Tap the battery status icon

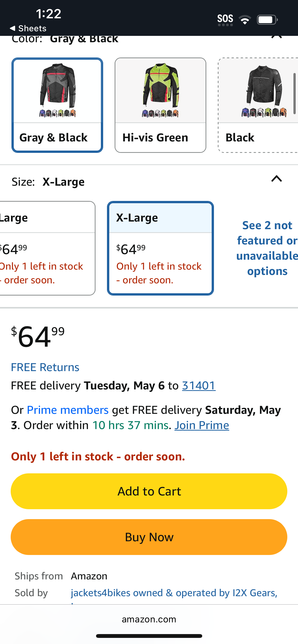(267, 20)
